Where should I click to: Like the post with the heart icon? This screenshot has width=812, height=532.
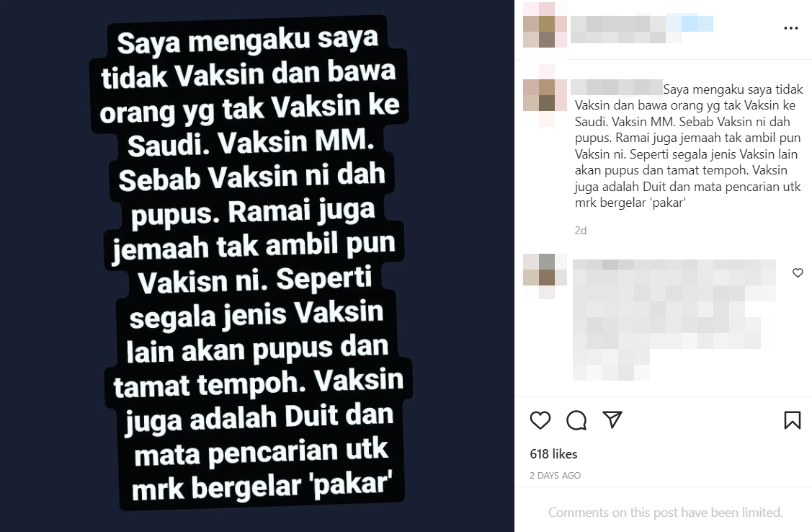[x=540, y=420]
